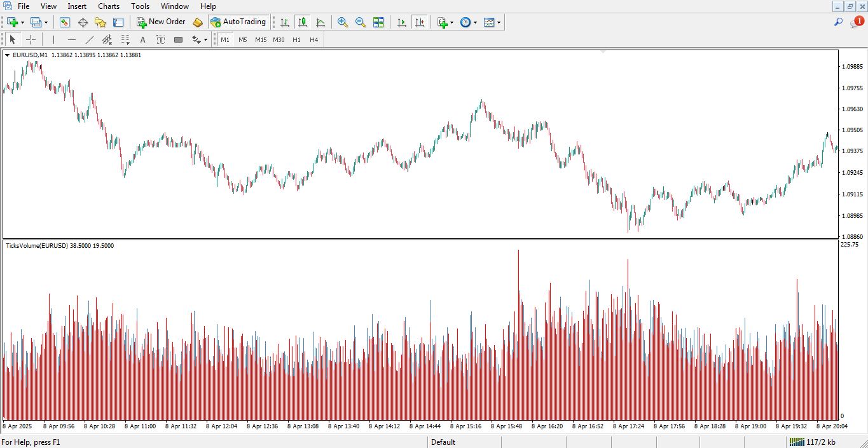
Task: Click the New Order button
Action: tap(161, 22)
